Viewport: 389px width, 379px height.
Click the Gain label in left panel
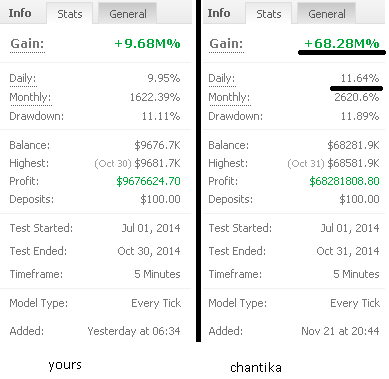point(27,44)
